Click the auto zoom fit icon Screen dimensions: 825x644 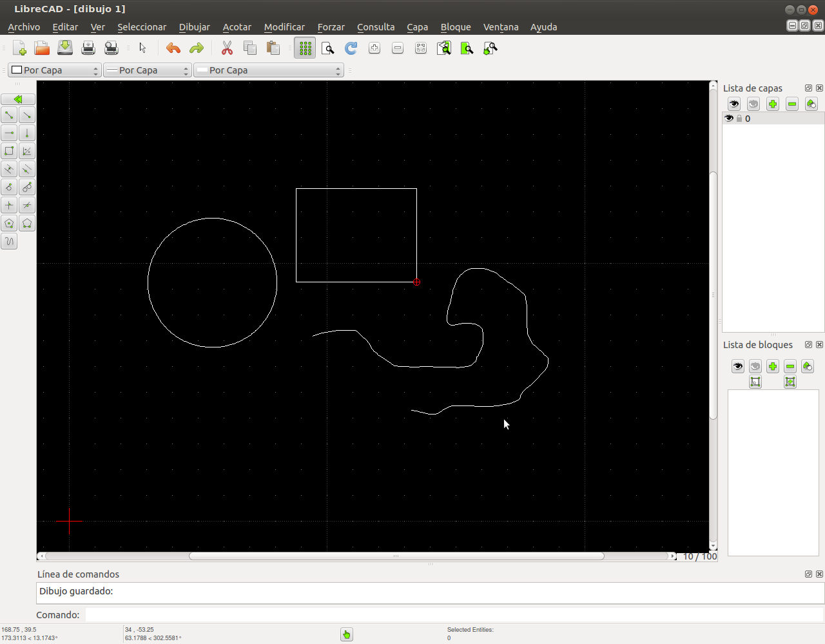coord(421,48)
